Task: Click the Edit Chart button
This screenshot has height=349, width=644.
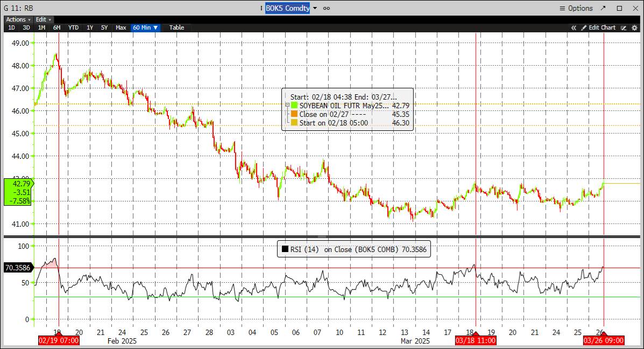Action: pyautogui.click(x=603, y=27)
